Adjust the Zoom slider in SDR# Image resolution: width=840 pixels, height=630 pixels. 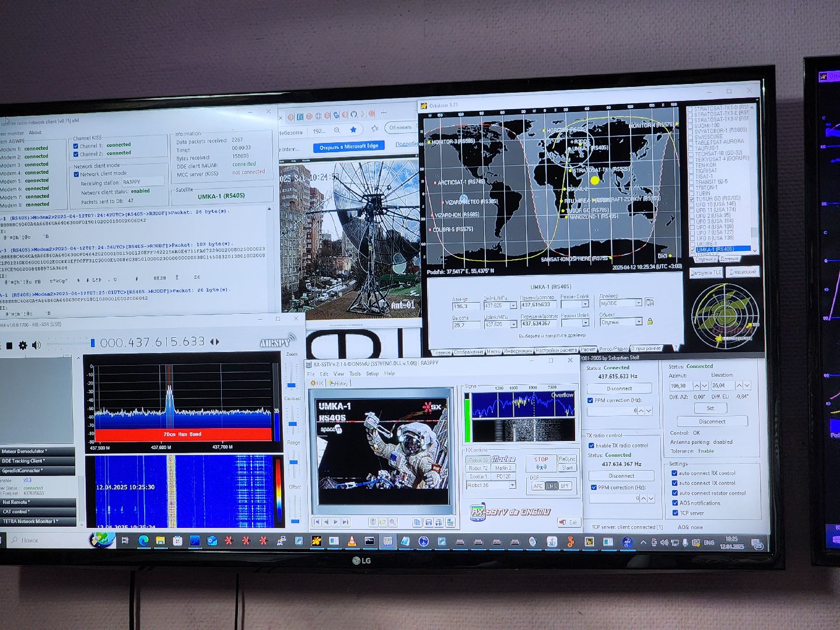[x=292, y=386]
